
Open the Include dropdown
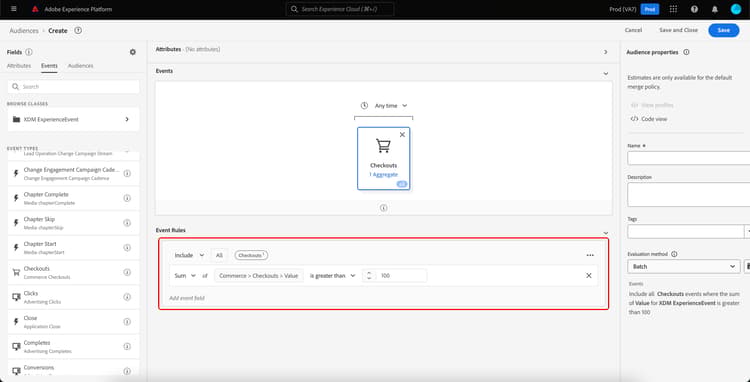point(189,255)
